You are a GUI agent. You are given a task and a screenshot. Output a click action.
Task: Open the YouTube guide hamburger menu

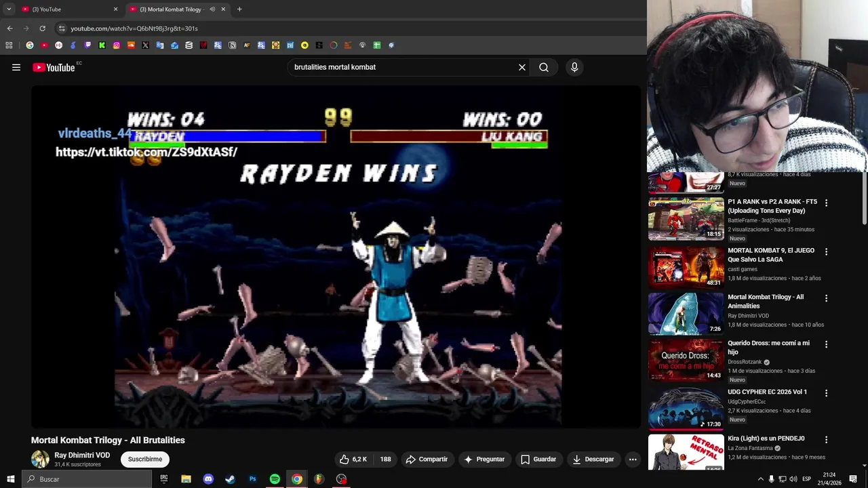pyautogui.click(x=16, y=67)
